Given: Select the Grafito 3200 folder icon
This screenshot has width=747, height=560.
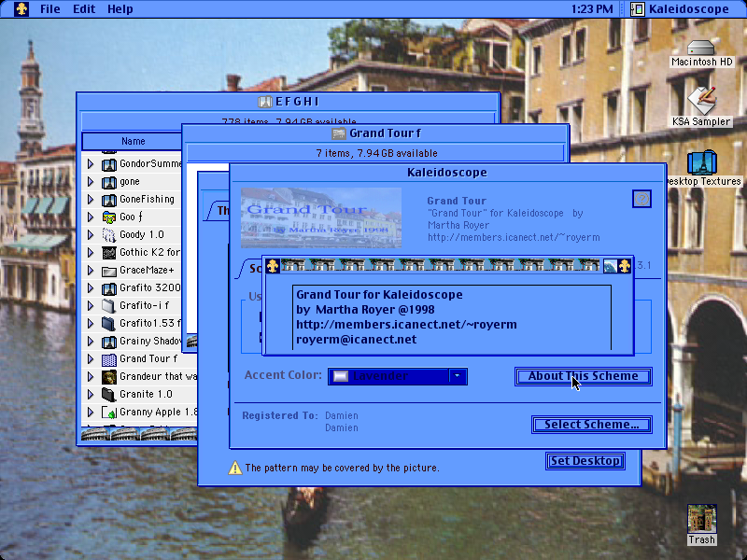Looking at the screenshot, I should tap(109, 288).
